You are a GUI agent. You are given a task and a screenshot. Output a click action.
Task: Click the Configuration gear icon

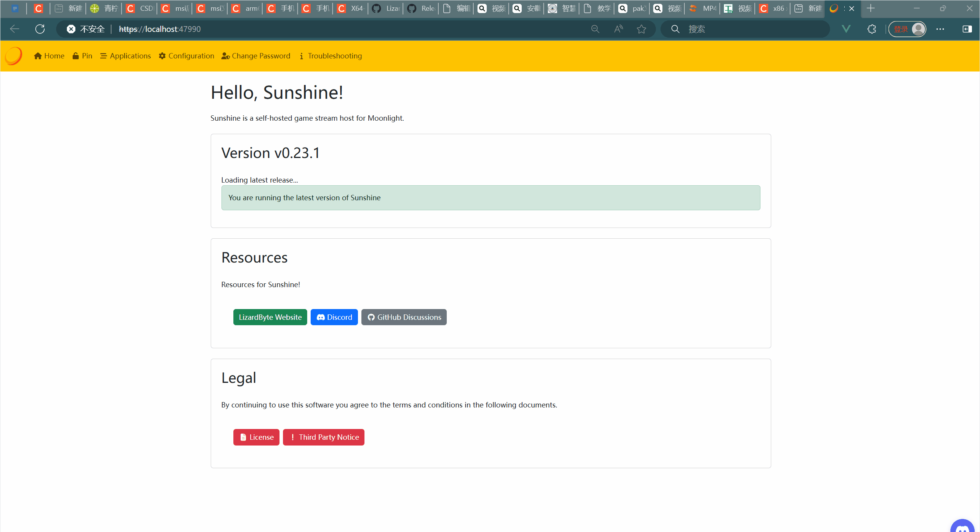[163, 56]
